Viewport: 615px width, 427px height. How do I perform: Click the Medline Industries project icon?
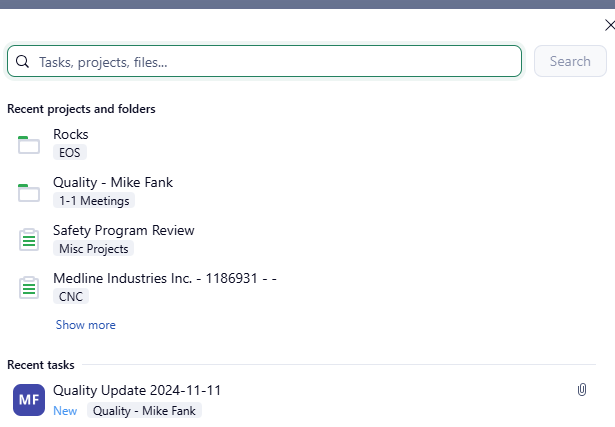[x=29, y=288]
